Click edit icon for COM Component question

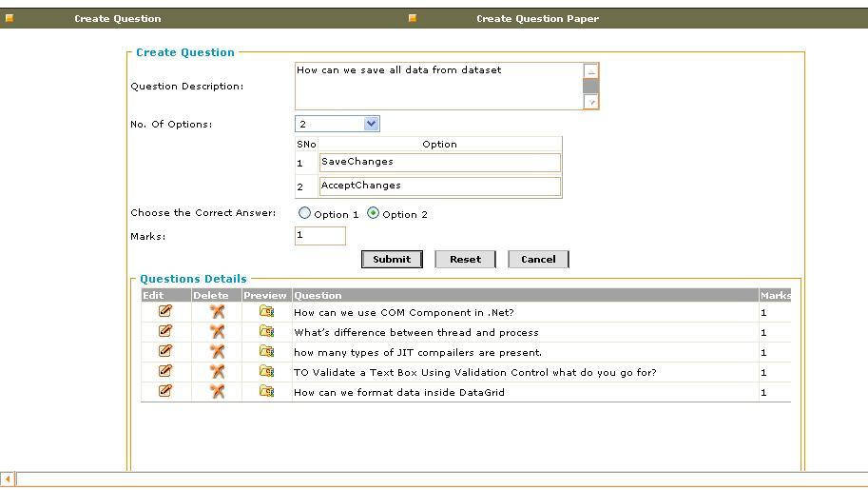[x=165, y=311]
